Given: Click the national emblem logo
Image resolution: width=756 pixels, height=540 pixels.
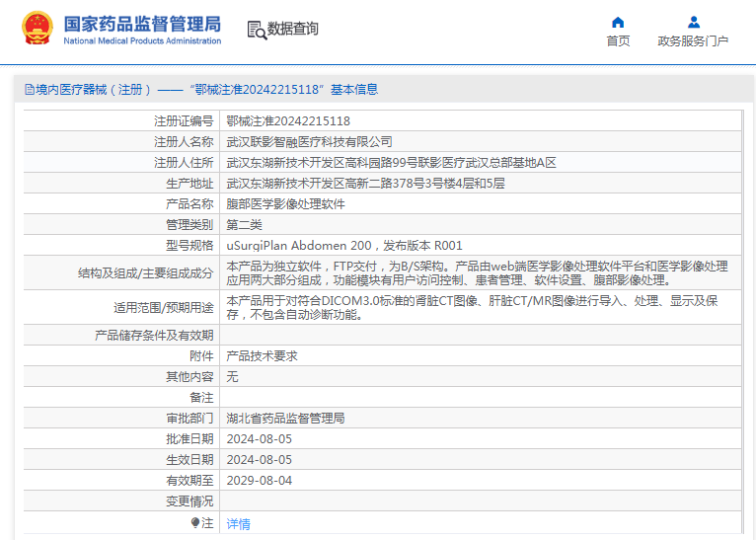Looking at the screenshot, I should tap(38, 28).
